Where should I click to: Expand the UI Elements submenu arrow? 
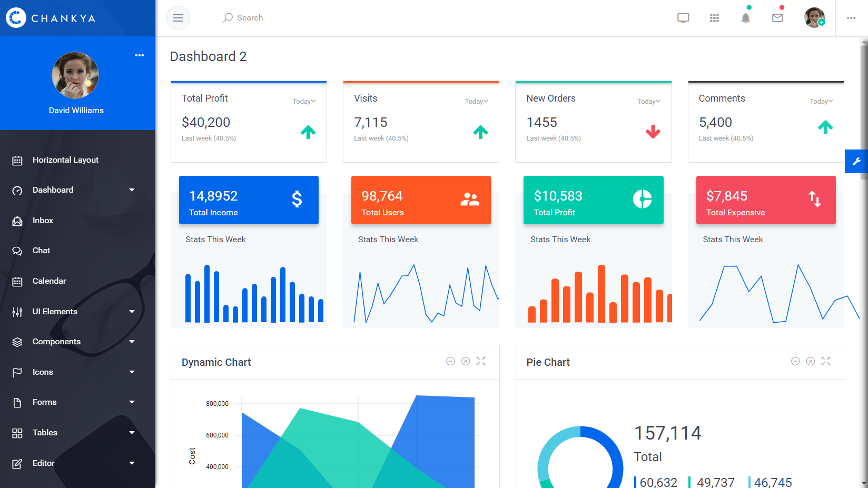coord(132,312)
